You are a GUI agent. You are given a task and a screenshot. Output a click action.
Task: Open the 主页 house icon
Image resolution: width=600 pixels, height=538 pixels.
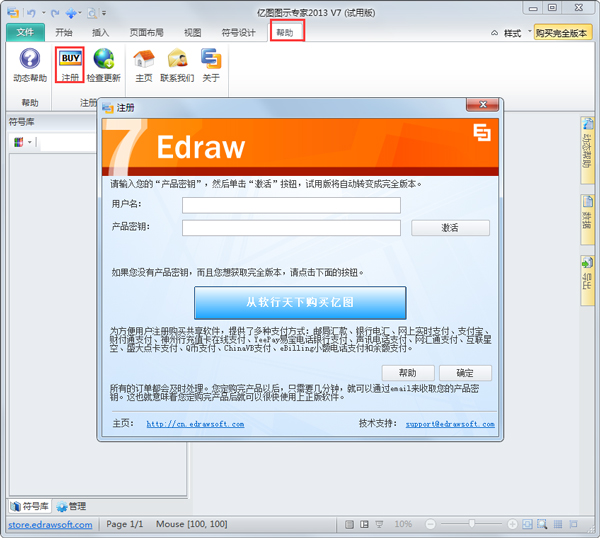pyautogui.click(x=144, y=65)
